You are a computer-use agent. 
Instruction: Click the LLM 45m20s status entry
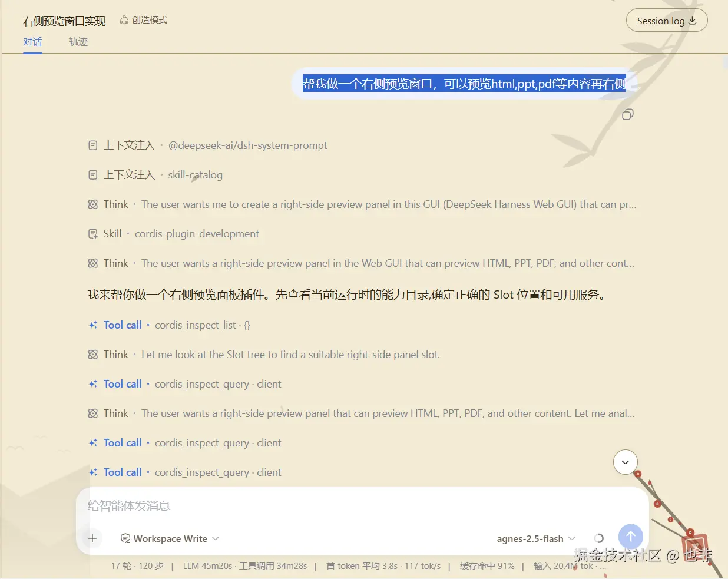(245, 566)
